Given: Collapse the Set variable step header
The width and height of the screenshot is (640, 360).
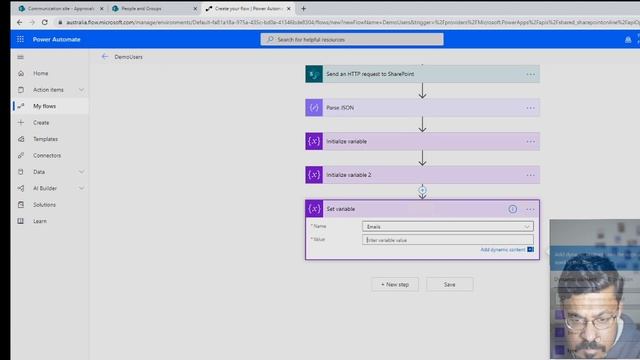Looking at the screenshot, I should point(422,209).
